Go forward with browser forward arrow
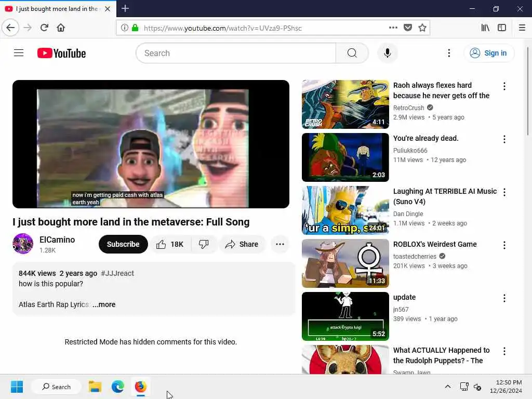Viewport: 532px width, 399px height. [x=28, y=28]
